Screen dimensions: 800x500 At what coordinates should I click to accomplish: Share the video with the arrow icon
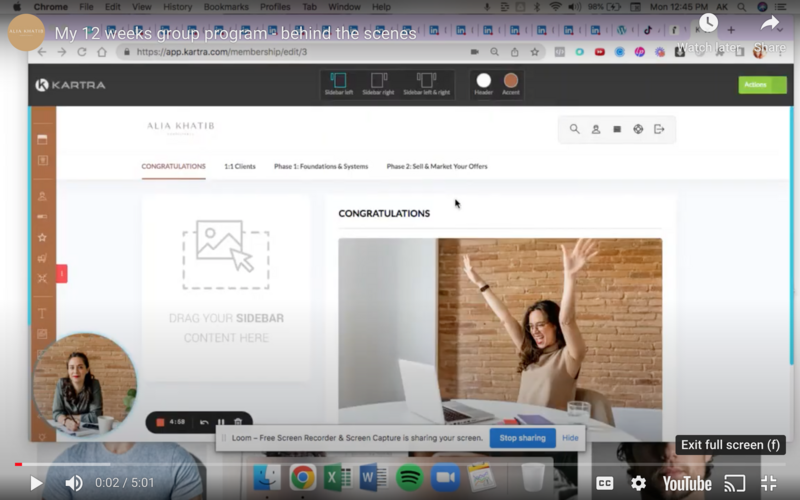pos(769,32)
